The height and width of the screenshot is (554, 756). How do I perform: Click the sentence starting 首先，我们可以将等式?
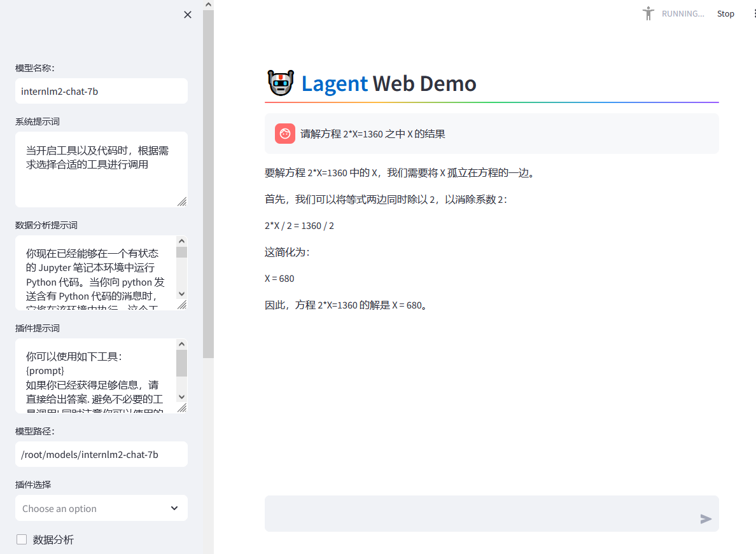pyautogui.click(x=386, y=200)
